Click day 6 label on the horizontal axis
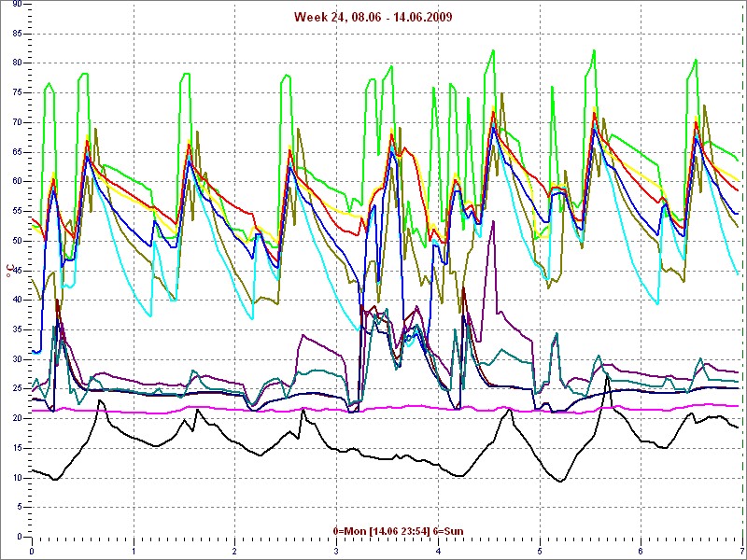 click(641, 552)
